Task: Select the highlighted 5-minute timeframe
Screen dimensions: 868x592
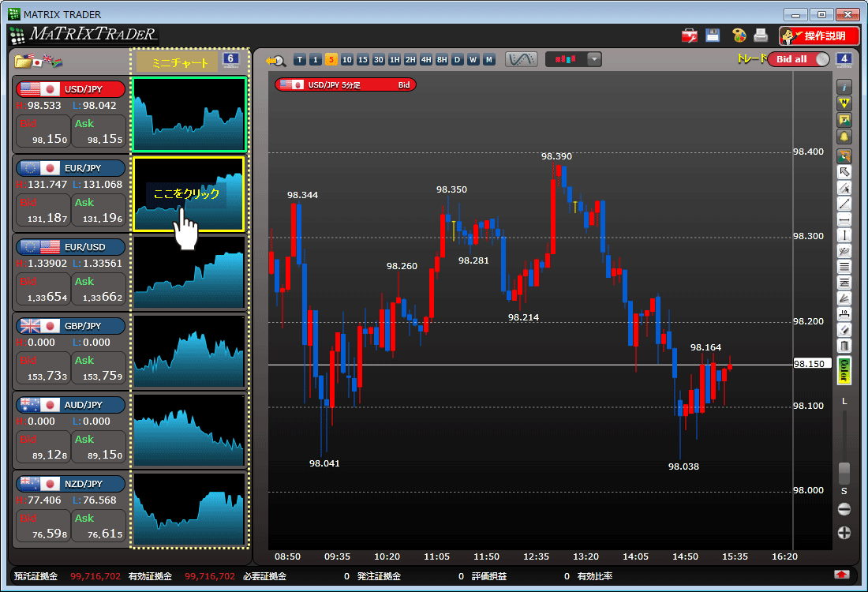Action: [331, 60]
